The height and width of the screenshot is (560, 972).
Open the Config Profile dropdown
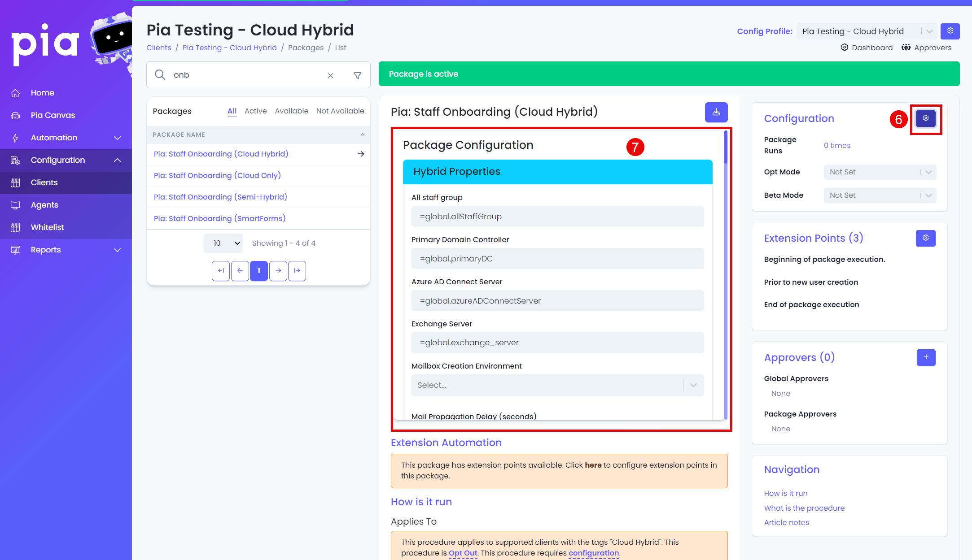coord(867,31)
